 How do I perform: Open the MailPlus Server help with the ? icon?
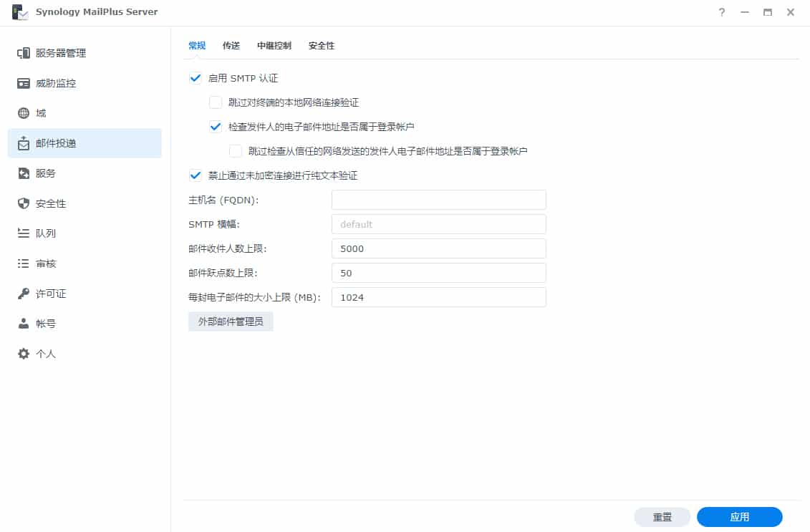click(x=720, y=11)
